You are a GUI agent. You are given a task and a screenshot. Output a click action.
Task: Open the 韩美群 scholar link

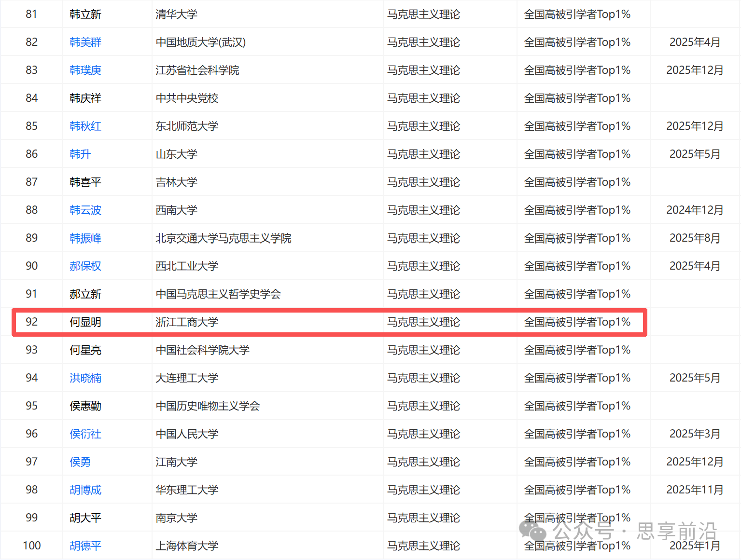click(x=85, y=42)
